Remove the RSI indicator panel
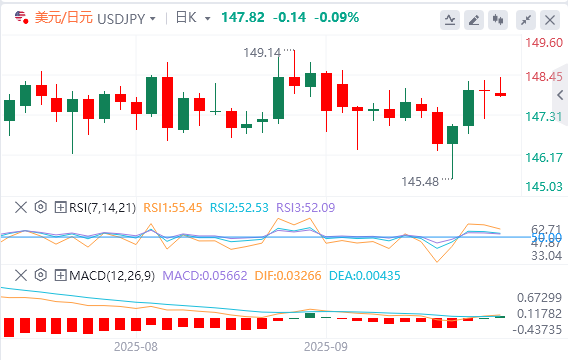Viewport: 568px width, 360px height. [x=21, y=208]
